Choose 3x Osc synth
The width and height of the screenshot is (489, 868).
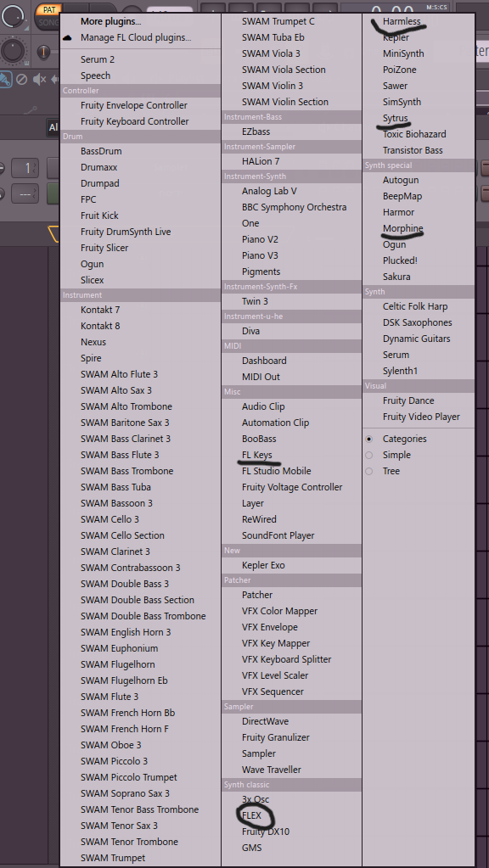tap(256, 799)
